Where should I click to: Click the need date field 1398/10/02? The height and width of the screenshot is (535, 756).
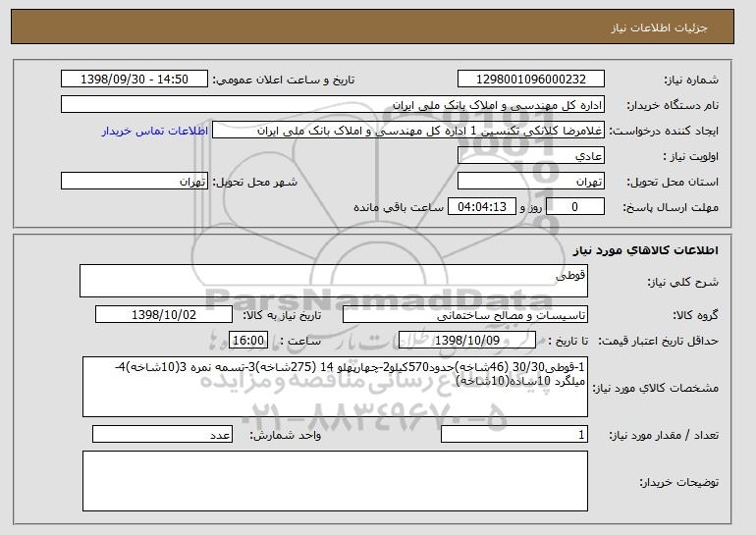click(x=164, y=315)
